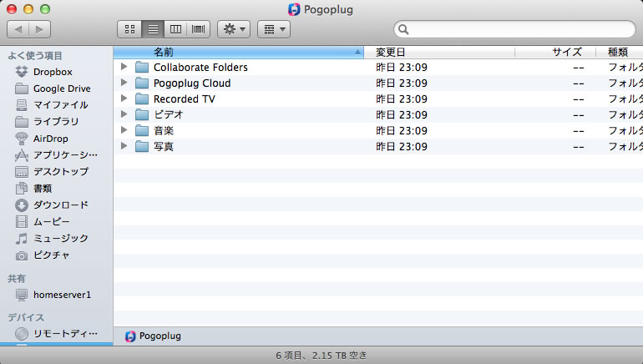
Task: Sort by the 名前 column header
Action: point(238,52)
